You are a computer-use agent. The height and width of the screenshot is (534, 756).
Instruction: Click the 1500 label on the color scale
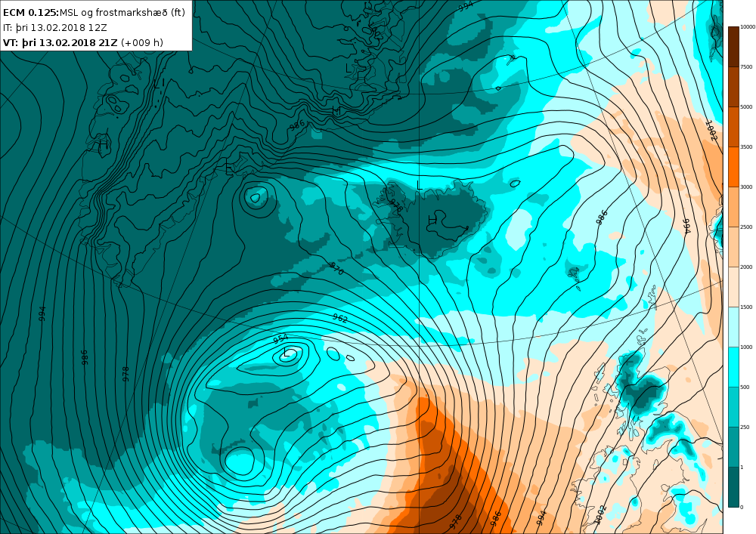click(746, 307)
